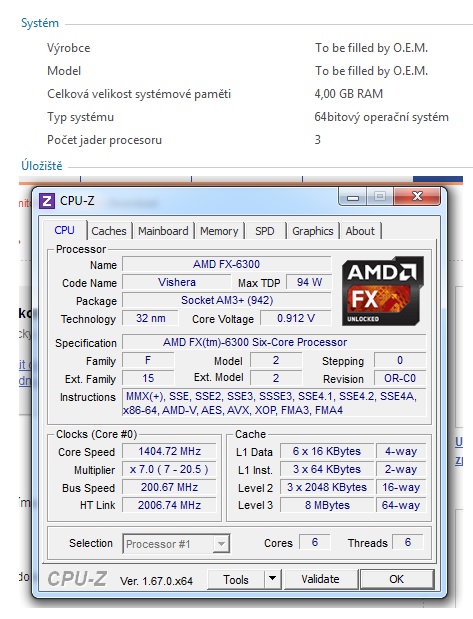Click the Bus Speed value 200.67 MHz
The width and height of the screenshot is (473, 619).
169,487
